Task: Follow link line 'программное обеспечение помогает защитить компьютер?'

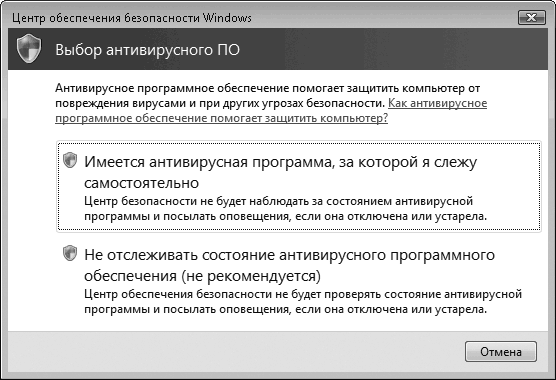Action: 222,118
